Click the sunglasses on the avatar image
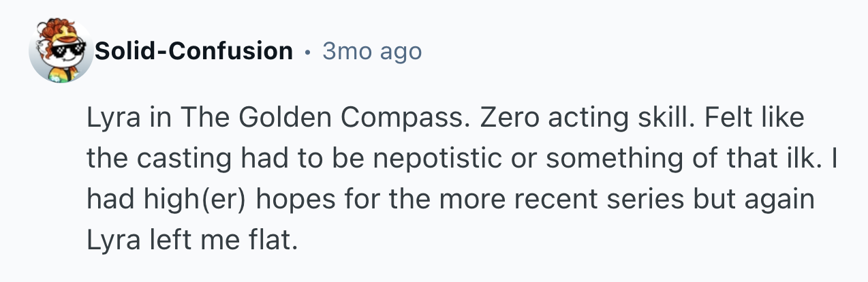Image resolution: width=868 pixels, height=282 pixels. [x=70, y=49]
